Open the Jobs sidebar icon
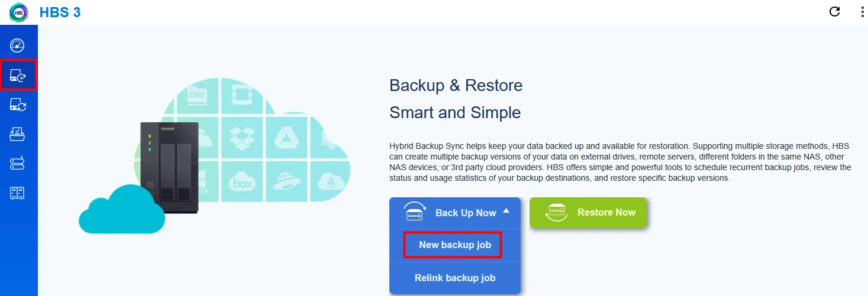This screenshot has width=868, height=296. point(18,134)
